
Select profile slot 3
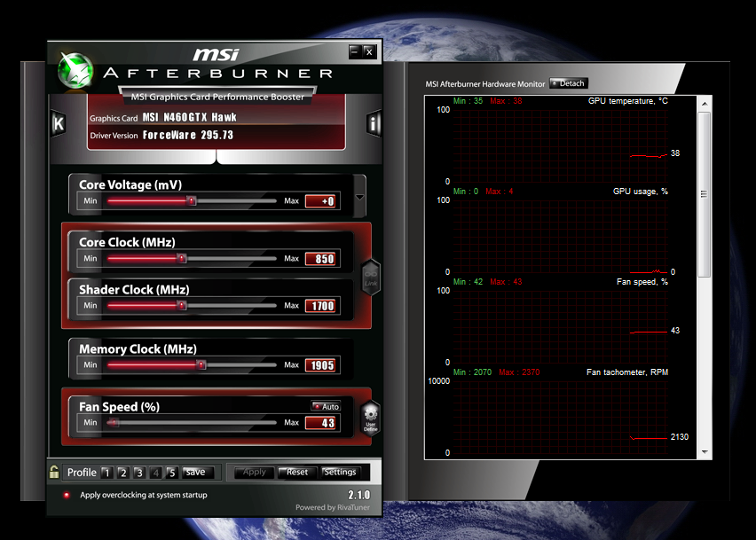pos(139,473)
